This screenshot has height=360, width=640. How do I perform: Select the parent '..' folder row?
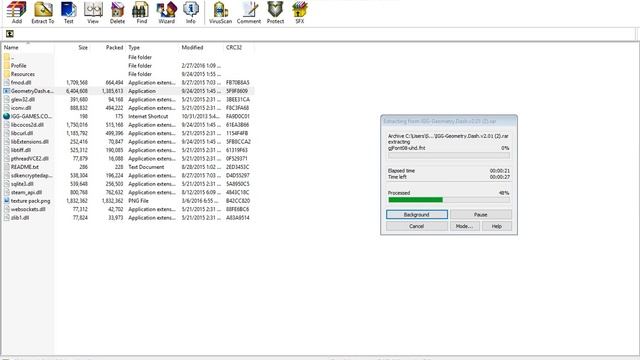coord(129,57)
